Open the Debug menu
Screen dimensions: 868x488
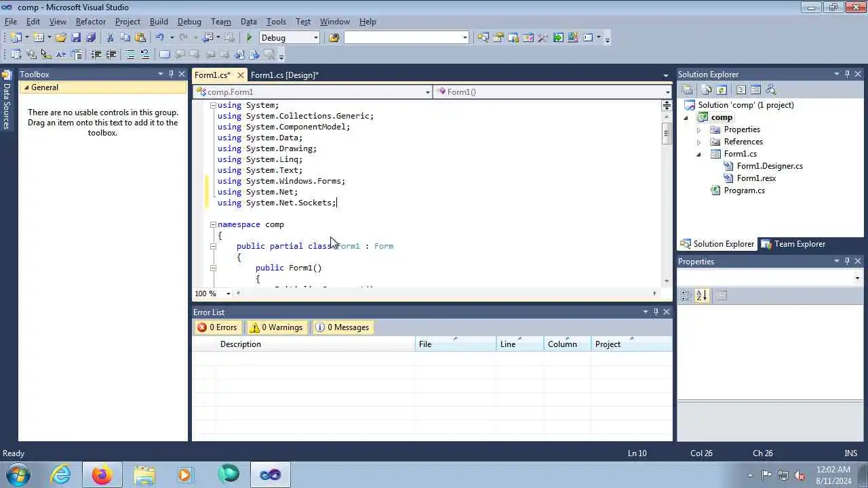coord(189,22)
